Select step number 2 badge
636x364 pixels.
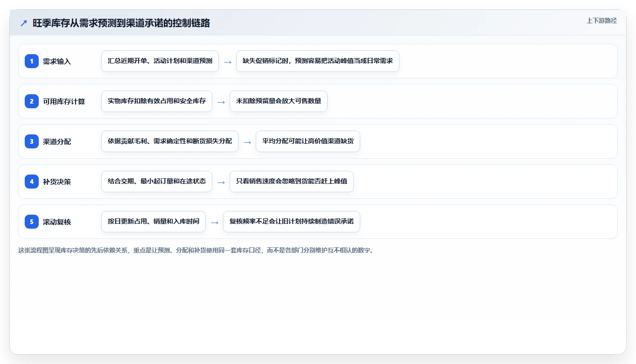[32, 101]
